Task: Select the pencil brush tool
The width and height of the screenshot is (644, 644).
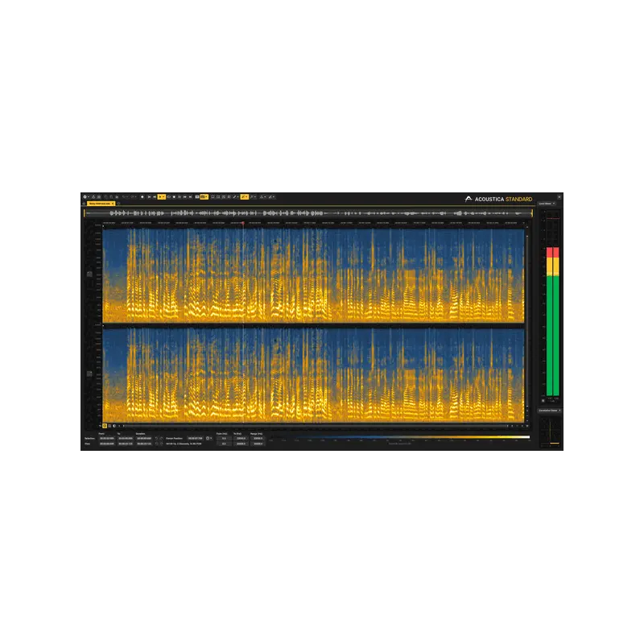Action: 234,197
